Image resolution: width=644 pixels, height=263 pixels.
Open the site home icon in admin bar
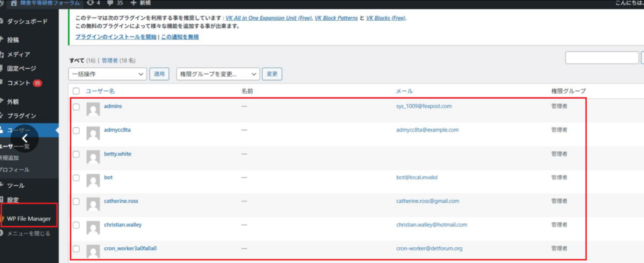[x=14, y=3]
